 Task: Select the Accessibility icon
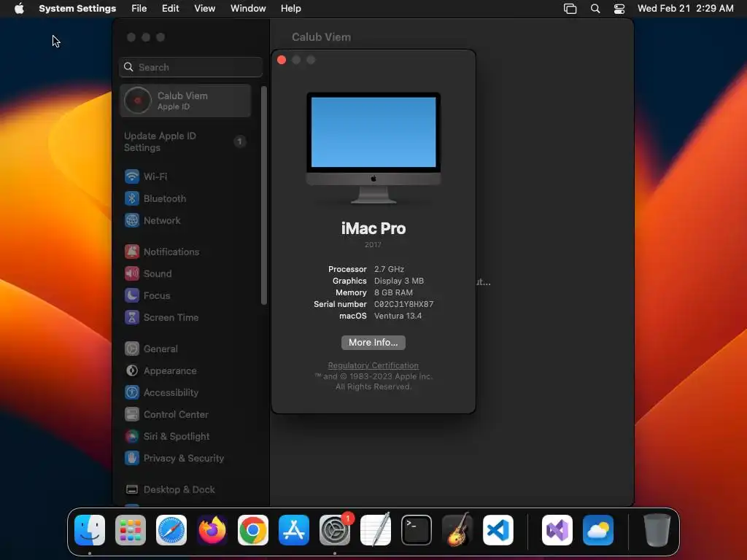pos(132,392)
